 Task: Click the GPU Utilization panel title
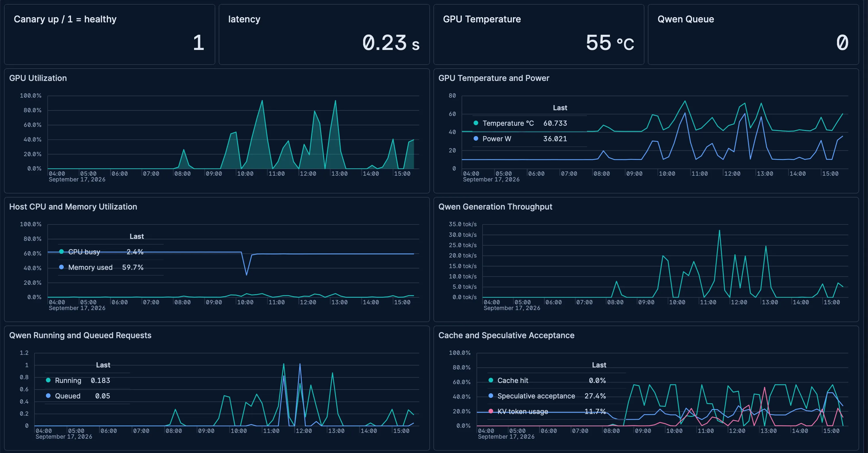point(38,78)
